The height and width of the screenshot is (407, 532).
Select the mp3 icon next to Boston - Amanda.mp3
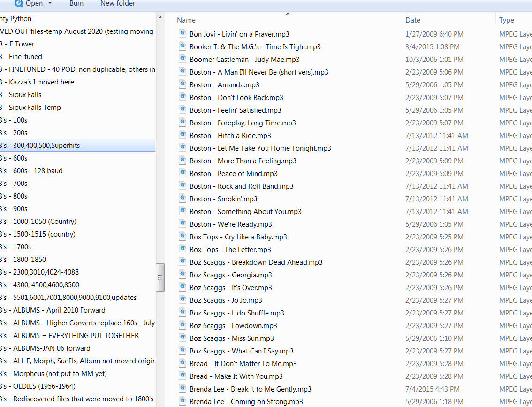182,84
